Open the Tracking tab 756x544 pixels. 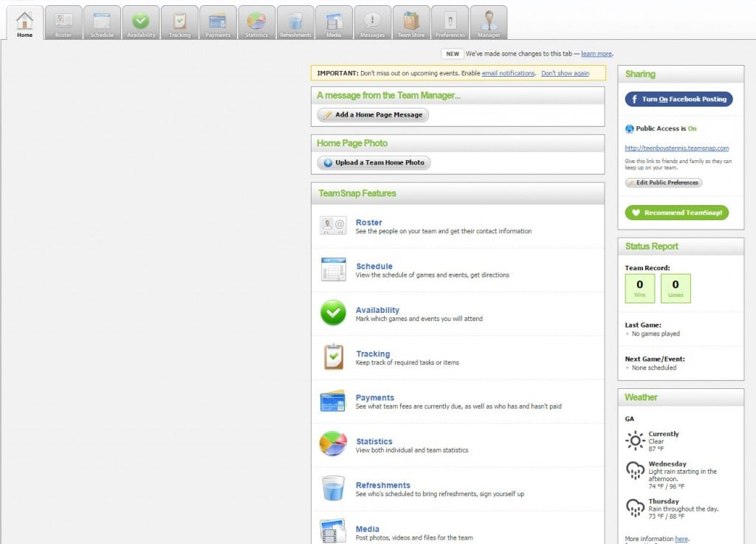(x=179, y=23)
